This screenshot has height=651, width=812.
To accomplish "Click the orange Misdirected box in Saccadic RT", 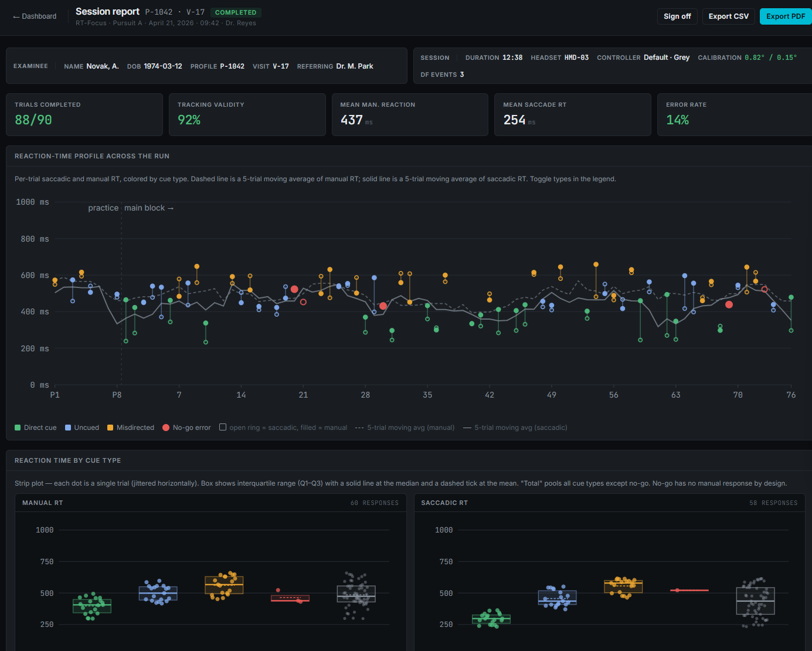I will point(623,586).
